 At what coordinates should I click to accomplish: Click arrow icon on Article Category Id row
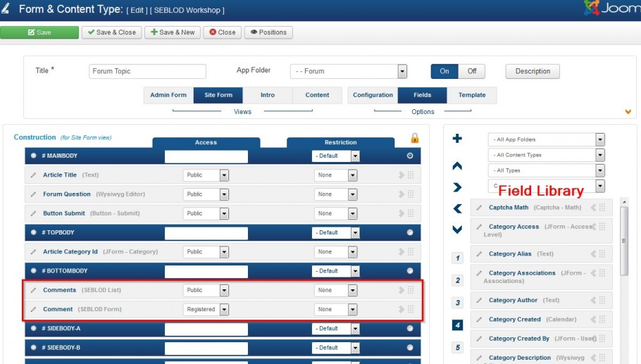pyautogui.click(x=402, y=251)
